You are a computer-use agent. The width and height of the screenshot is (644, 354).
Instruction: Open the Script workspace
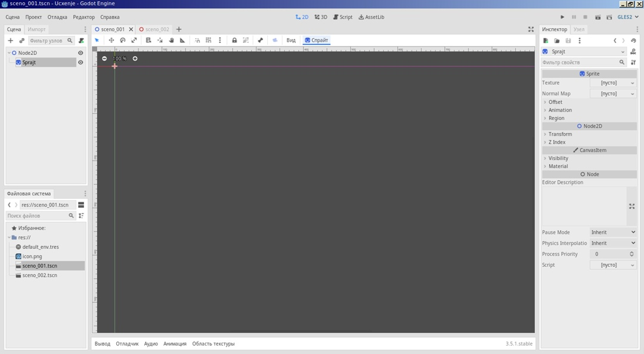[343, 17]
